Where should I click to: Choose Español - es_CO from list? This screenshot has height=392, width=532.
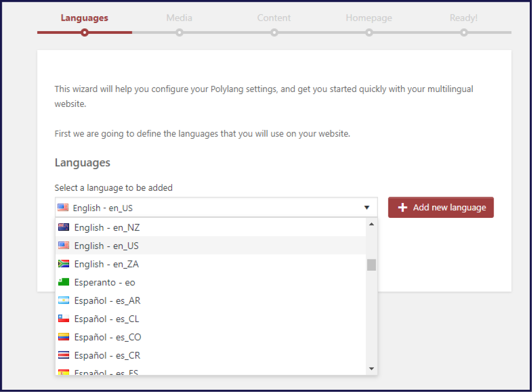(210, 337)
